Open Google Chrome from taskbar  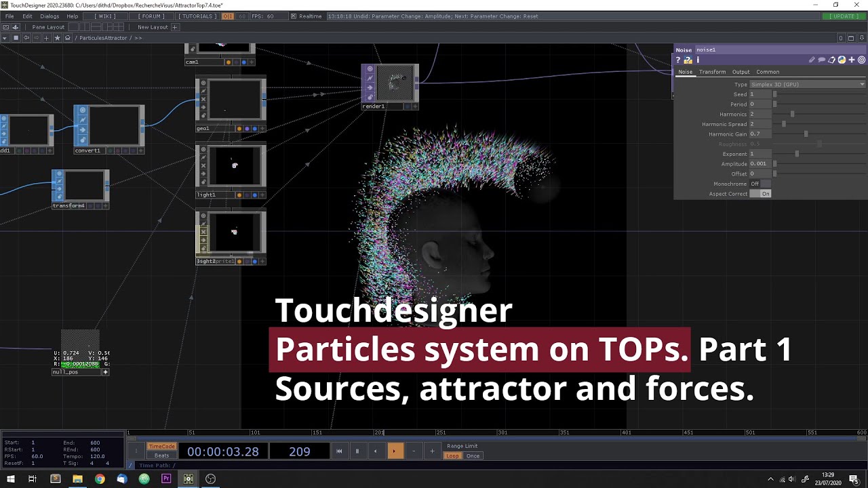tap(100, 479)
